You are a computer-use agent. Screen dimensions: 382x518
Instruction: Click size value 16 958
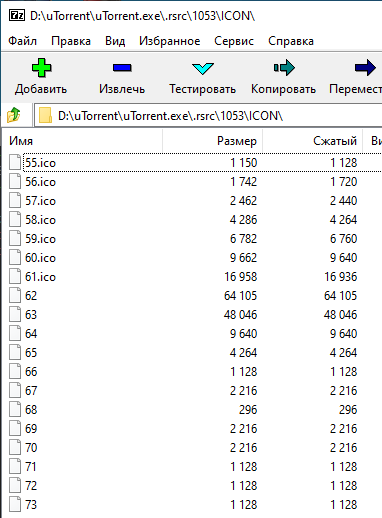tap(240, 277)
